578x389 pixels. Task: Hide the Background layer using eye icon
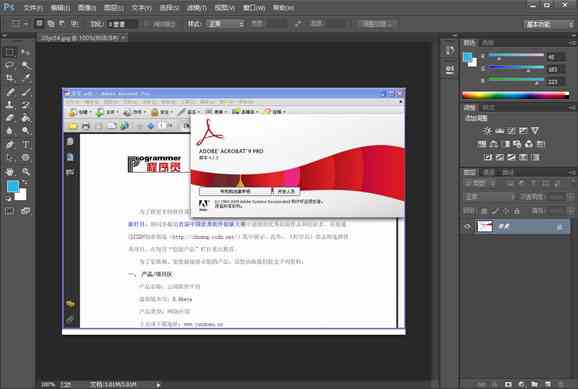point(468,227)
